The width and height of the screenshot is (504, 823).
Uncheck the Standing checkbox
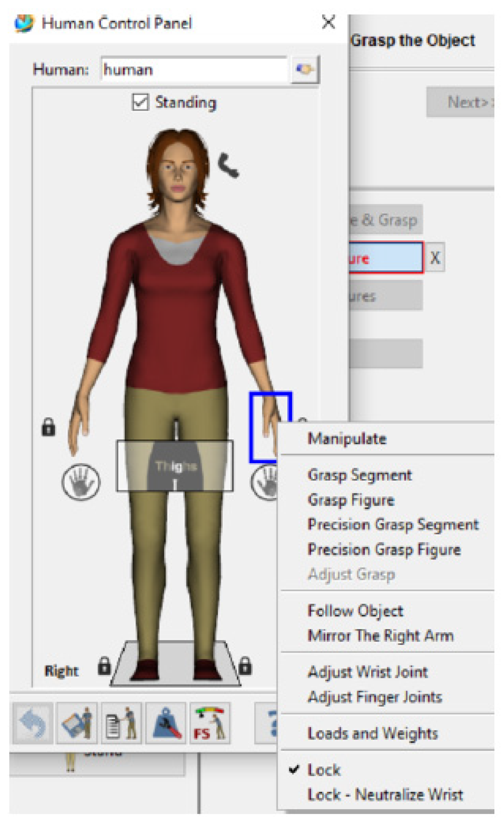pyautogui.click(x=140, y=102)
